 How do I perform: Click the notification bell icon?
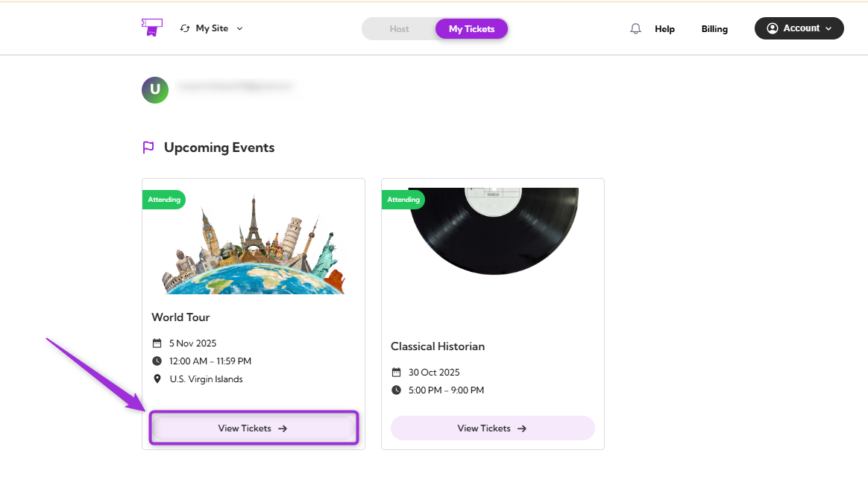635,28
